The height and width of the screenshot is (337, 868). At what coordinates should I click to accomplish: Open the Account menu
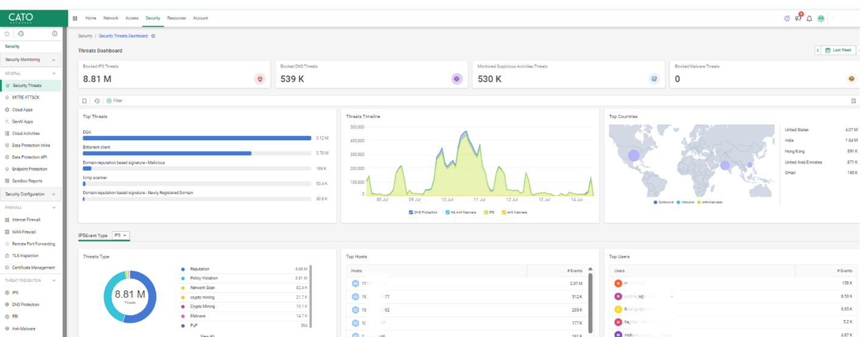pos(200,18)
